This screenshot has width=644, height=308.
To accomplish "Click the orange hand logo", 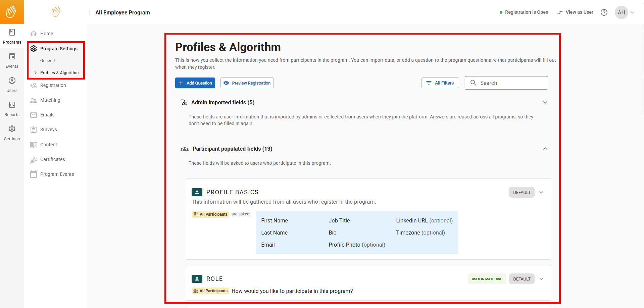I will click(x=12, y=12).
